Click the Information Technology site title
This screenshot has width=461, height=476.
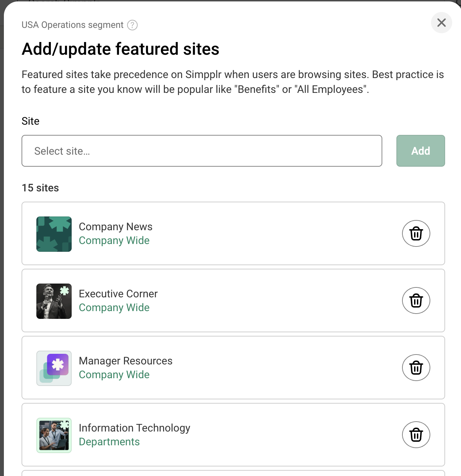pyautogui.click(x=134, y=428)
